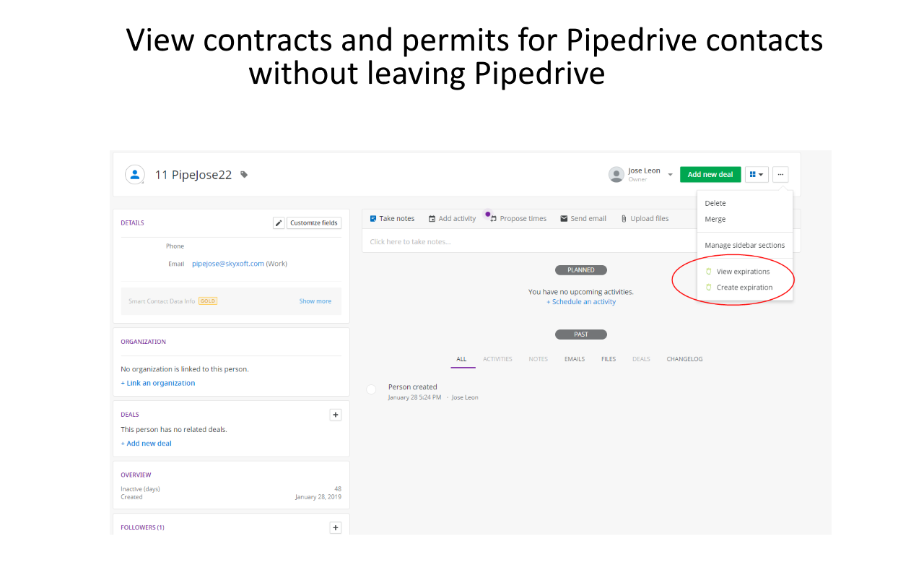Image resolution: width=924 pixels, height=578 pixels.
Task: Click Schedule an activity link
Action: [x=580, y=301]
